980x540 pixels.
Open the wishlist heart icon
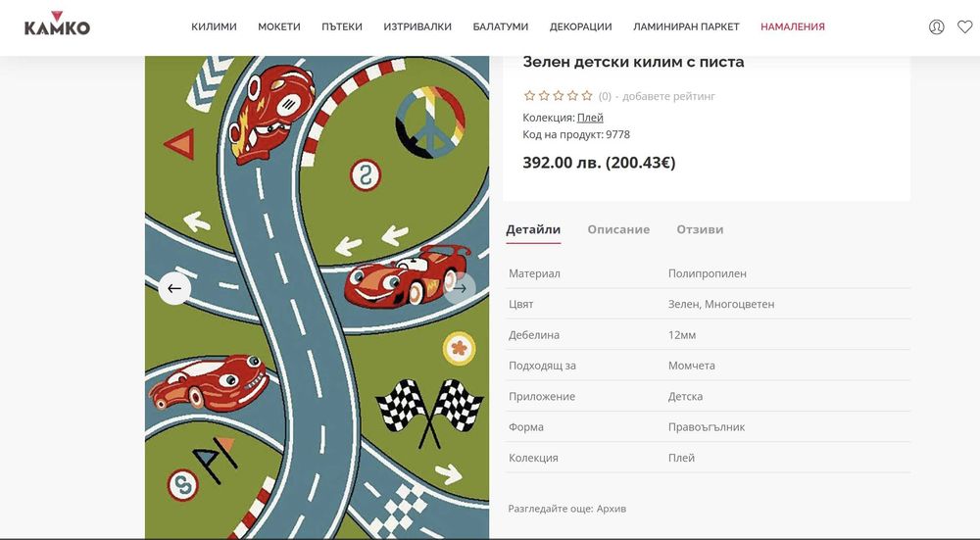(x=965, y=26)
